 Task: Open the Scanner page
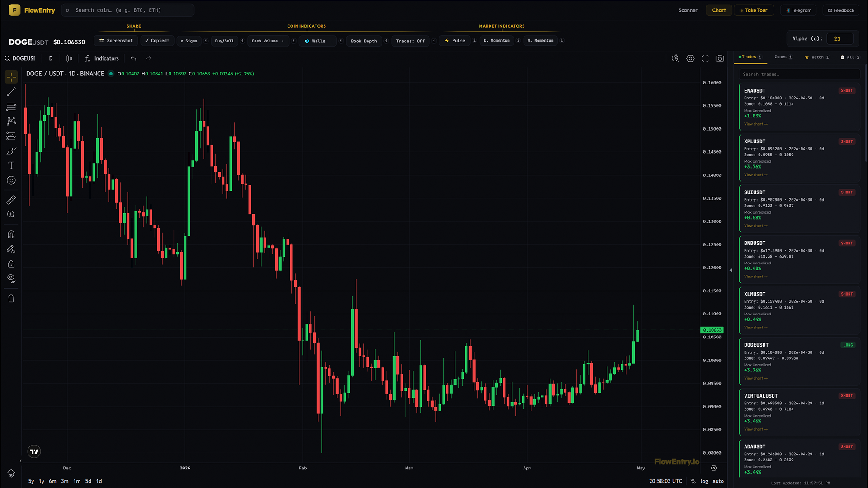688,10
